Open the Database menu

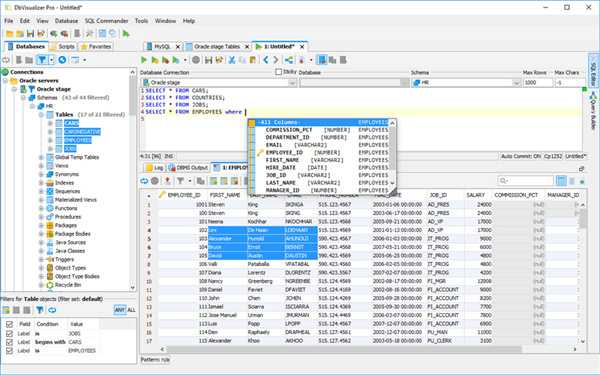tap(66, 21)
